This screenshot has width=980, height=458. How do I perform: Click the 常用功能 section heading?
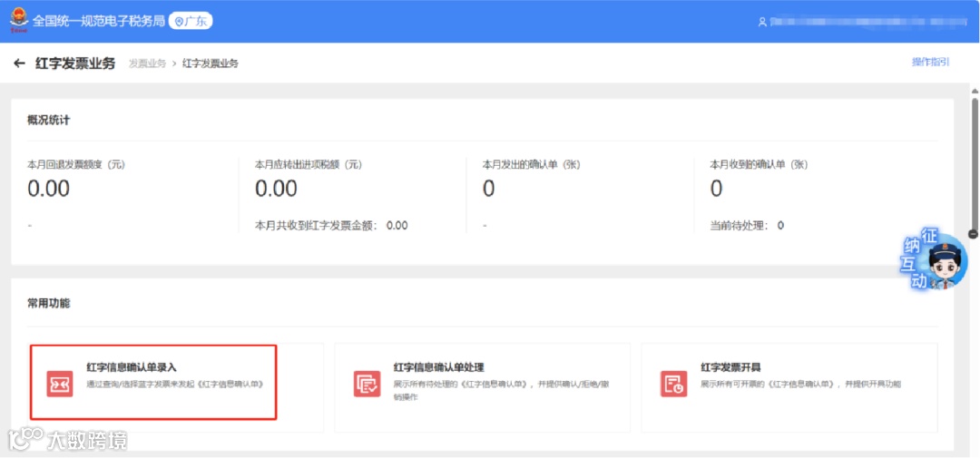click(49, 304)
